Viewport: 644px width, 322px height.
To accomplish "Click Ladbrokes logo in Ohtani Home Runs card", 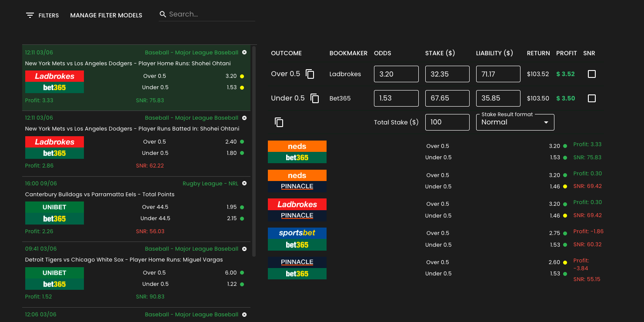I will 54,76.
